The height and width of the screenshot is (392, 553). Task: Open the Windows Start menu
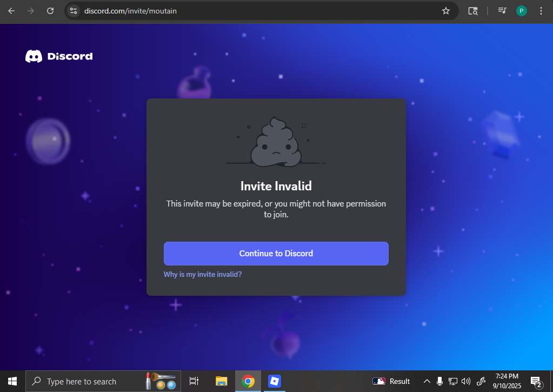point(12,381)
